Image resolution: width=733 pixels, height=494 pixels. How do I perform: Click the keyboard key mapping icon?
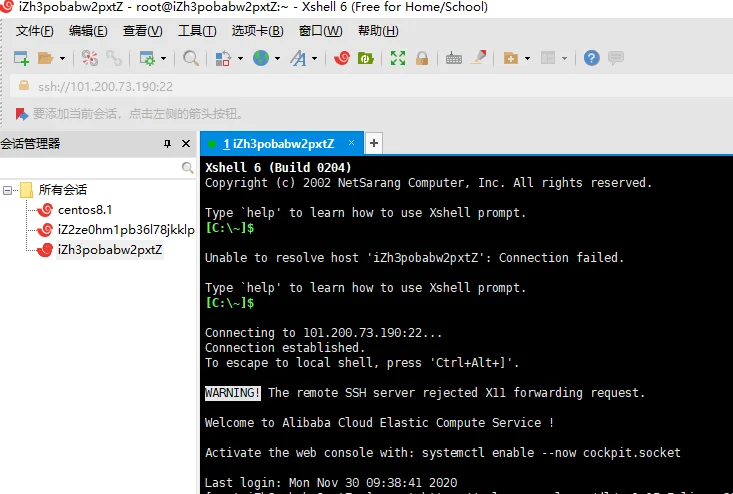(x=453, y=59)
